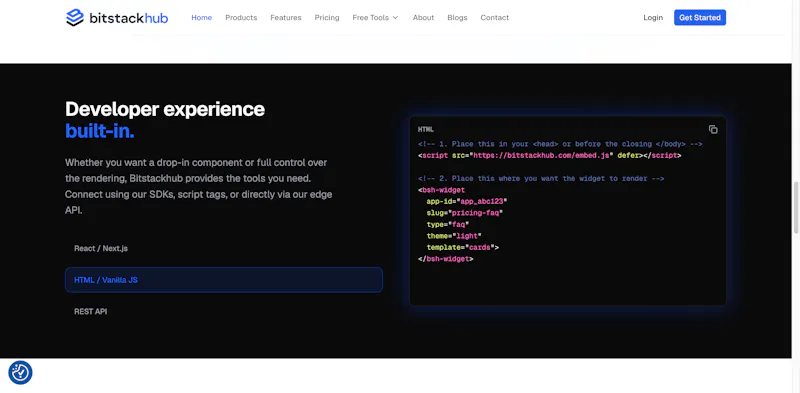Click the opening <bsh-widget tag line

441,190
